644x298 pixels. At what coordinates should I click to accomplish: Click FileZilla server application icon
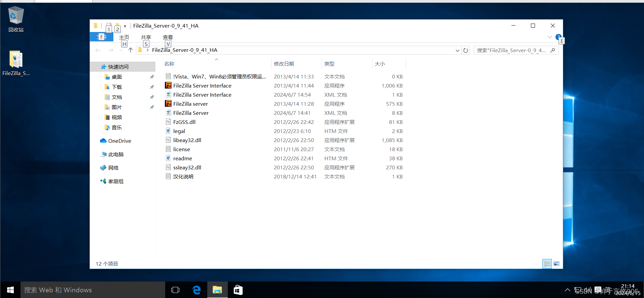pos(168,104)
